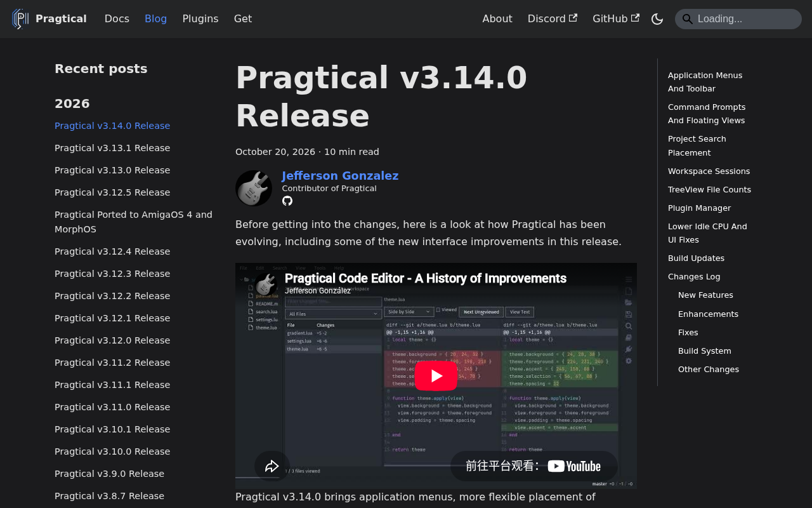Jump to Workspace Sessions section
812x508 pixels.
point(709,171)
